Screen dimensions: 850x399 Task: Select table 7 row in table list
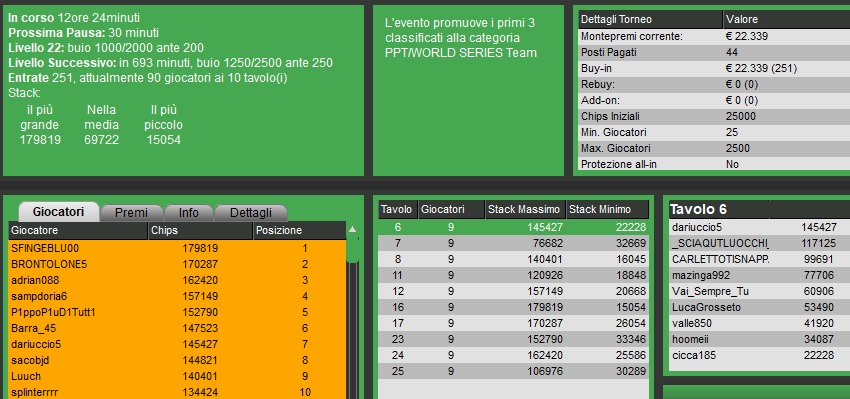(x=513, y=243)
